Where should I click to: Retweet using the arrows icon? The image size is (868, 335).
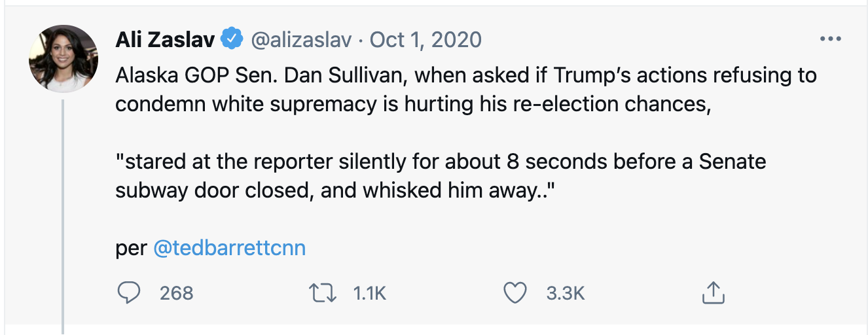pos(323,292)
